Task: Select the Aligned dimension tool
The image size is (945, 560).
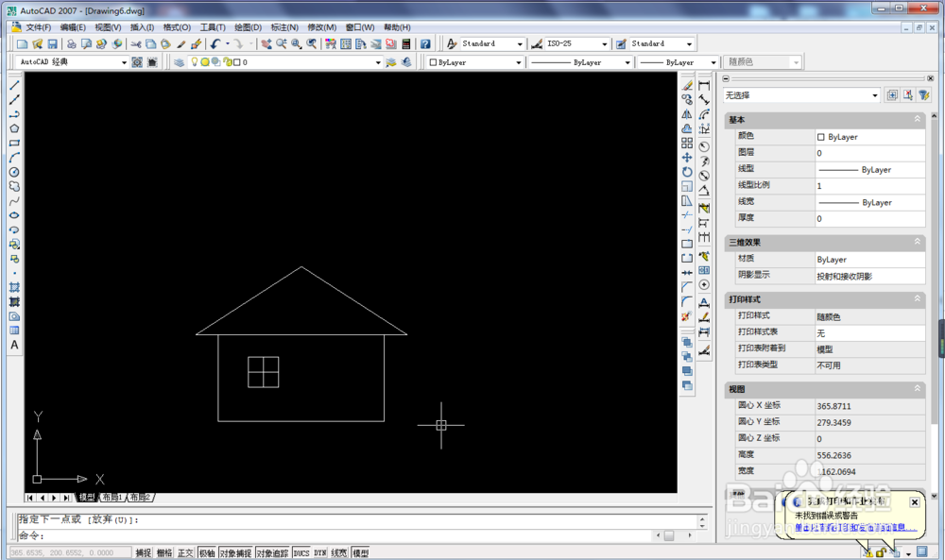Action: 704,100
